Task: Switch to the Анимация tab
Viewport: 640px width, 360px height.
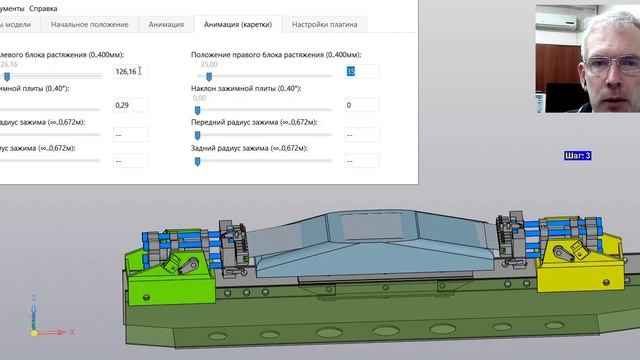Action: [166, 24]
